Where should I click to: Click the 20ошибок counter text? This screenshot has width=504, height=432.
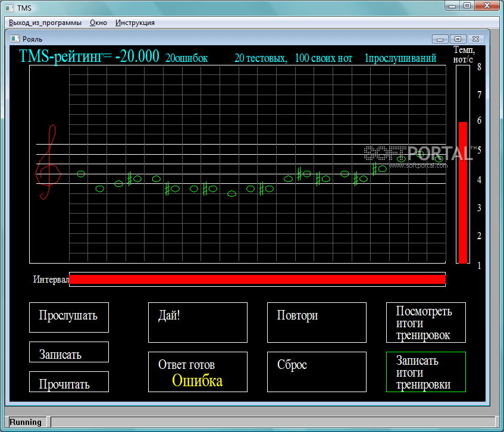pos(186,58)
